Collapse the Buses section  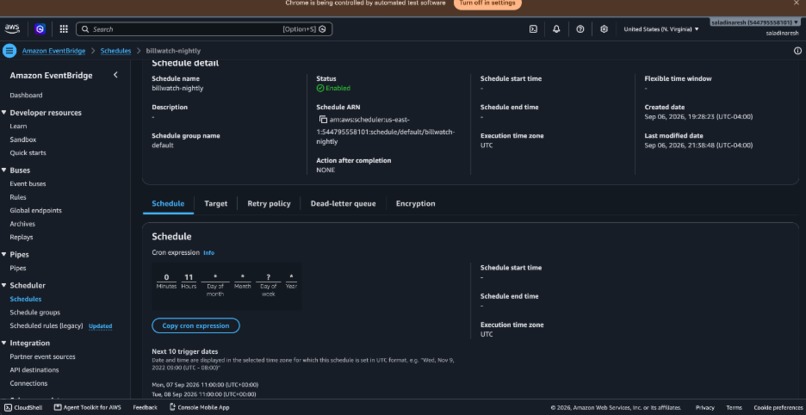point(4,170)
